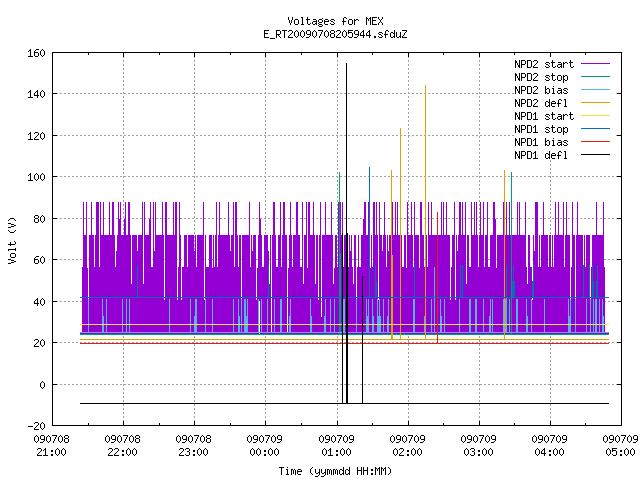Click the file name E_RT20090708205944.sfduZ
Image resolution: width=640 pixels, height=480 pixels.
335,34
